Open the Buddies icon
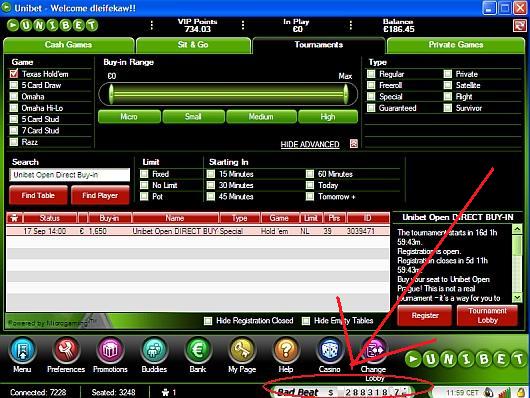This screenshot has height=398, width=530. (x=154, y=350)
